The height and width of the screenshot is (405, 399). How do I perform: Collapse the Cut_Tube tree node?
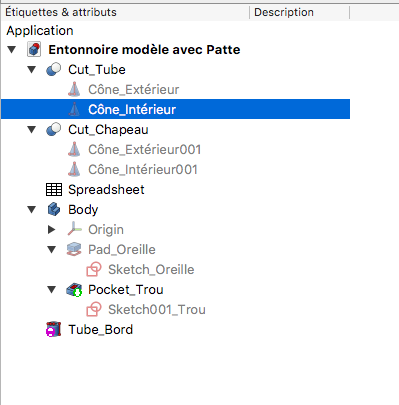click(32, 70)
